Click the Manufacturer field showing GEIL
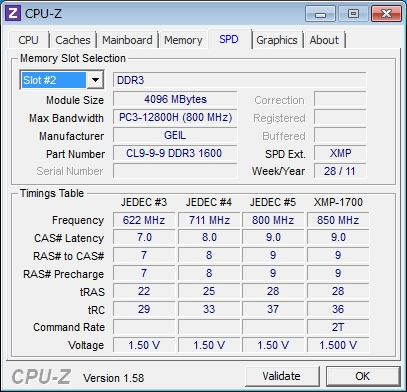Image resolution: width=407 pixels, height=392 pixels. (175, 135)
